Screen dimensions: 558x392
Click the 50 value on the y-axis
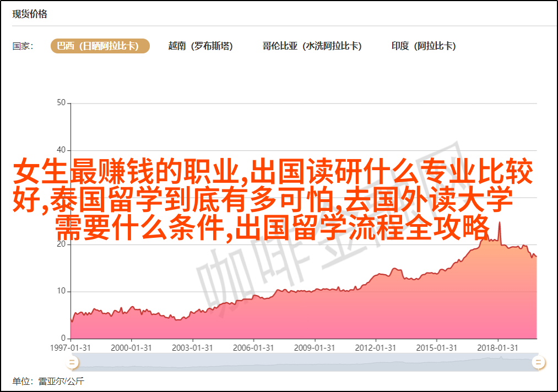point(61,103)
